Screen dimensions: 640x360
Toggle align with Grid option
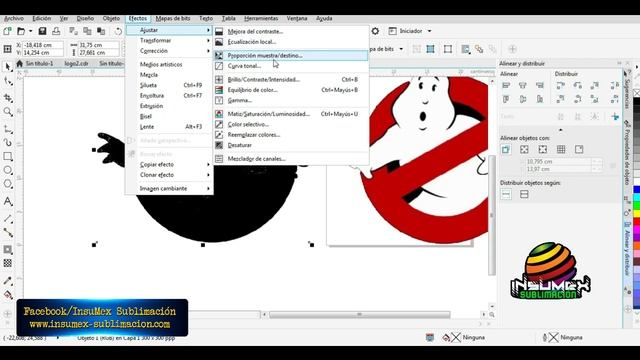[x=561, y=149]
